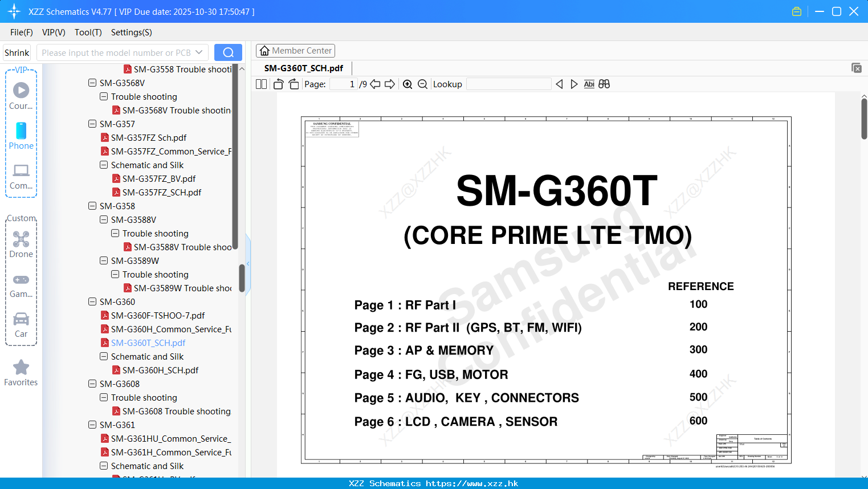Screen dimensions: 868x489
Task: Open the Tool(T) menu
Action: point(88,32)
